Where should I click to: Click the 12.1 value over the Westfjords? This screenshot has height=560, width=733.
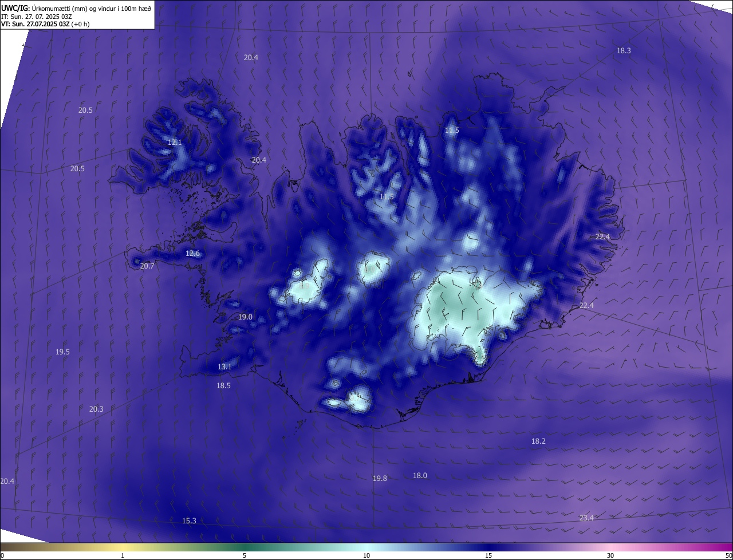pyautogui.click(x=175, y=142)
